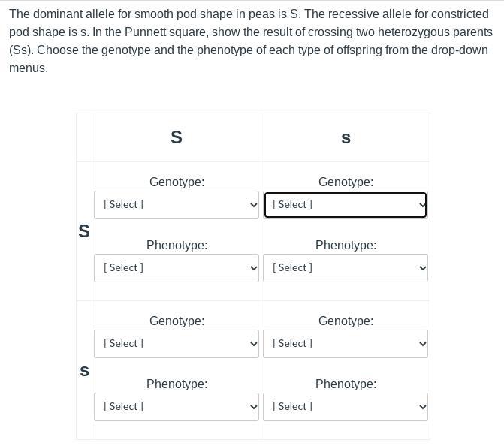The width and height of the screenshot is (504, 446).
Task: Click the Phenotype label in the bottom-left cell
Action: pyautogui.click(x=177, y=384)
